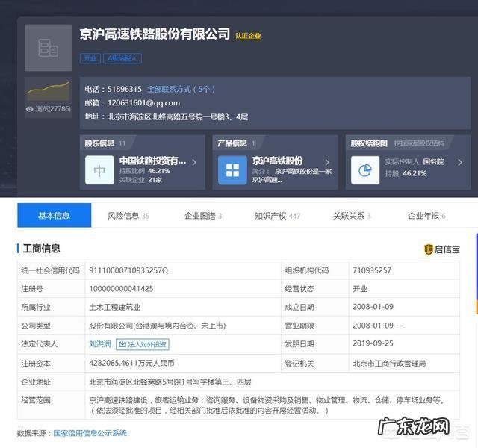The height and width of the screenshot is (448, 478).
Task: Click the blue product grid icon
Action: pos(232,170)
